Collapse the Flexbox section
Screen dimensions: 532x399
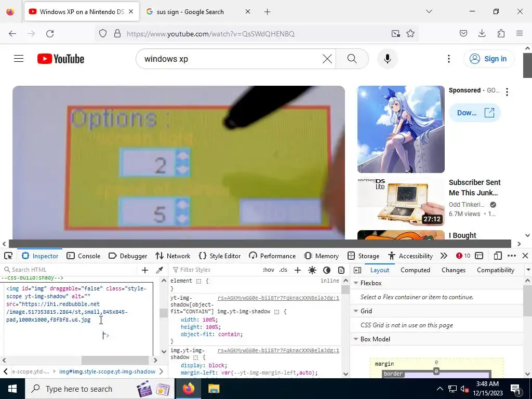(356, 283)
